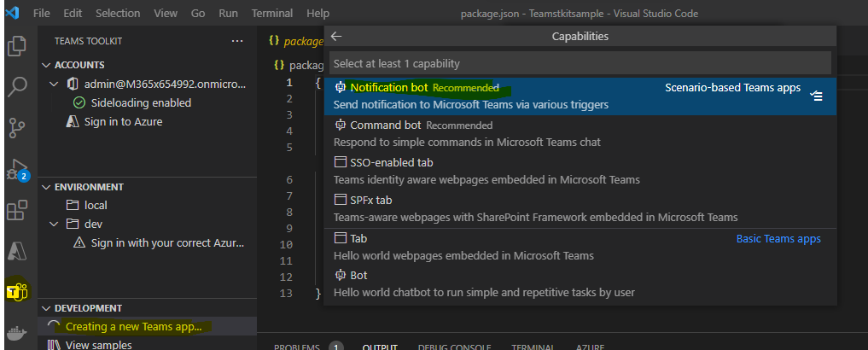The height and width of the screenshot is (350, 868).
Task: Open the Teams Toolkit icon in activity bar
Action: 17,291
